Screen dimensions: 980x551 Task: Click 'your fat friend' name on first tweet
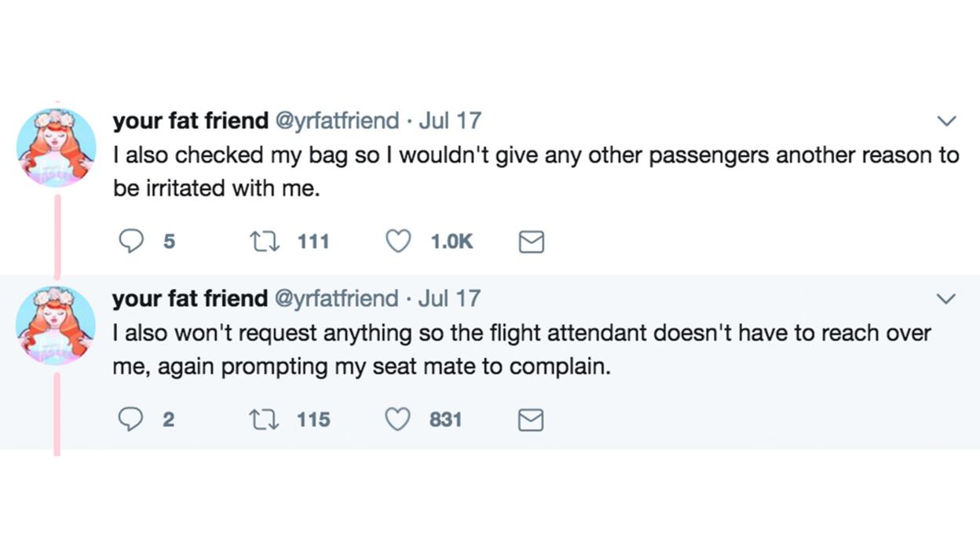(x=190, y=121)
